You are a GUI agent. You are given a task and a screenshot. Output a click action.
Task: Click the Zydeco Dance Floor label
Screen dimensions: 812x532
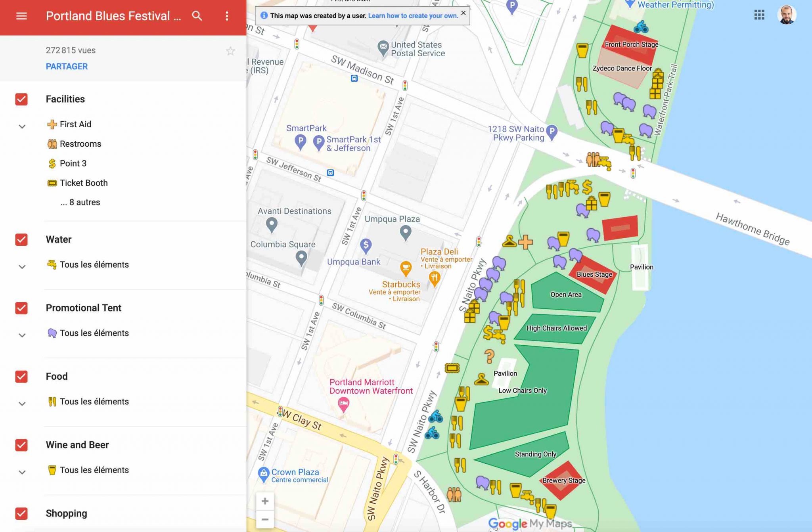(622, 68)
